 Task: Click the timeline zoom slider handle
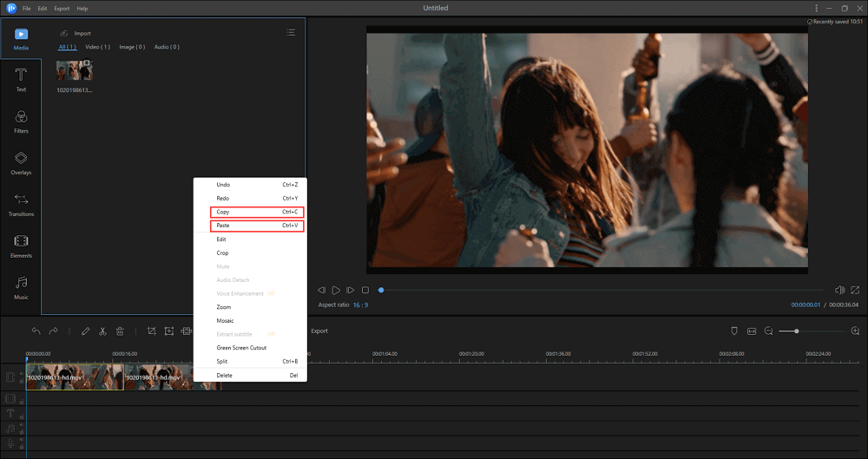tap(796, 331)
